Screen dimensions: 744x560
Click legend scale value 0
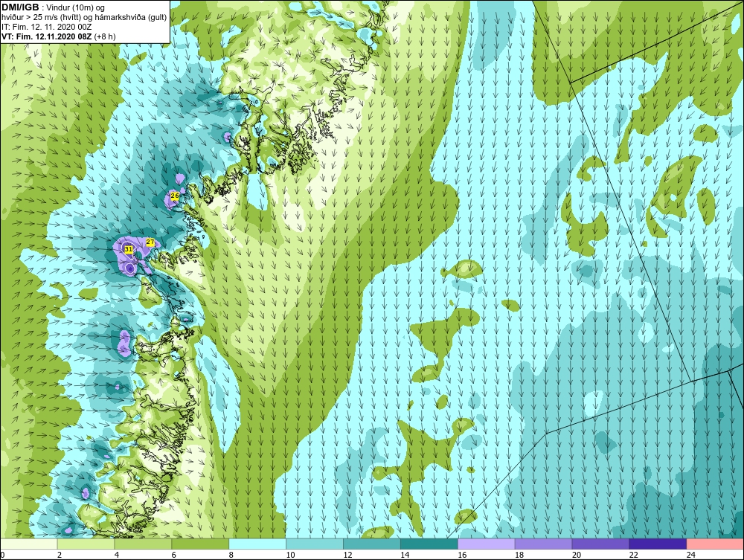click(x=2, y=555)
